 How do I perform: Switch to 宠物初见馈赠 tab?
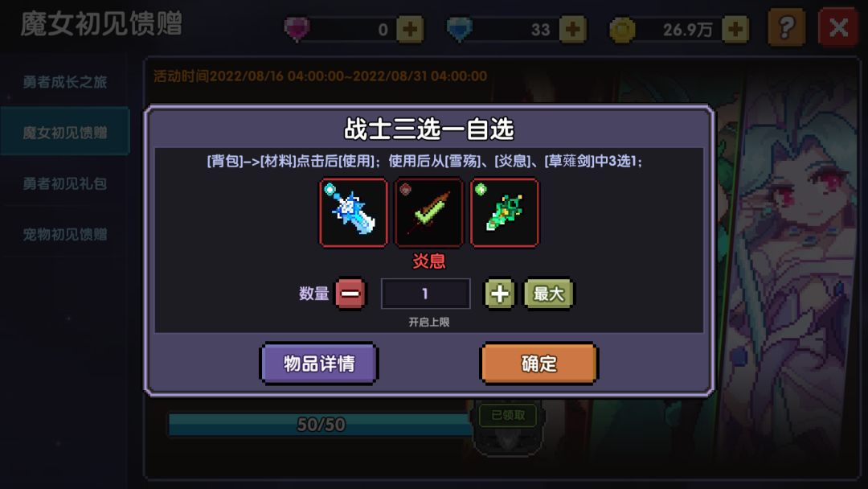click(65, 235)
